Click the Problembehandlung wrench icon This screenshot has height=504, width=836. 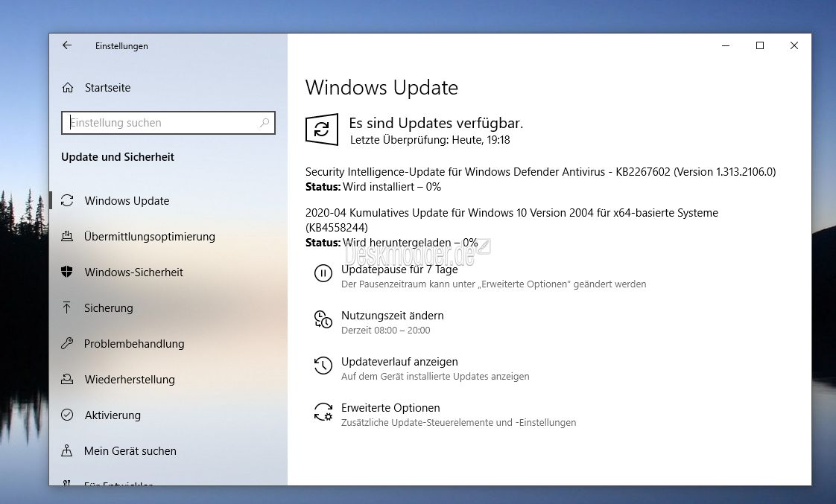click(x=66, y=343)
